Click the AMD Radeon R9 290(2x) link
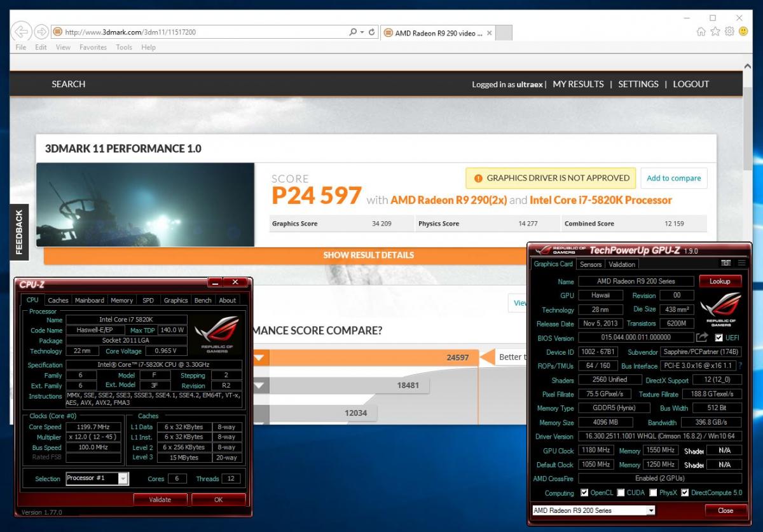 pos(449,200)
